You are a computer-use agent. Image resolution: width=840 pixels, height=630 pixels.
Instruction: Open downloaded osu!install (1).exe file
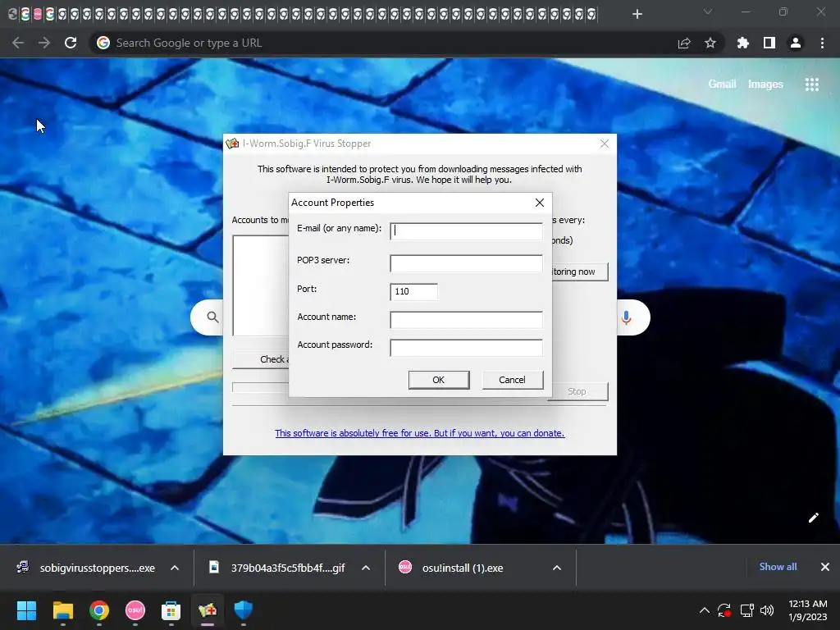point(451,568)
